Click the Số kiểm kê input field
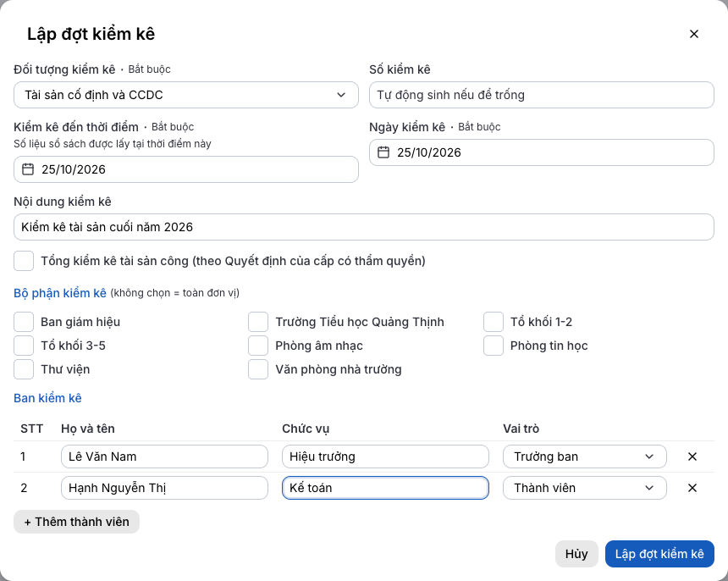The width and height of the screenshot is (728, 581). [542, 95]
